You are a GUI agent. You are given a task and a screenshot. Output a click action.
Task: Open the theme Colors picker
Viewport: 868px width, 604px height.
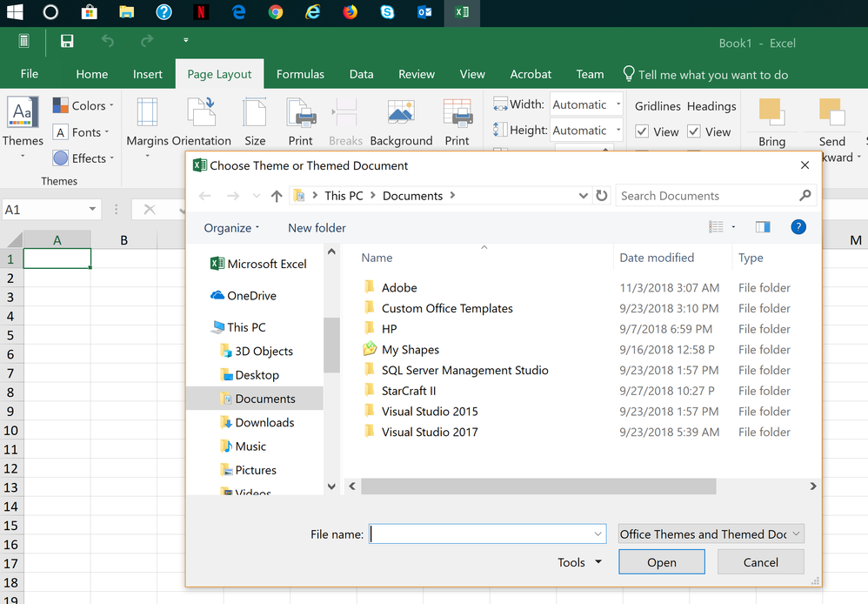pos(83,104)
